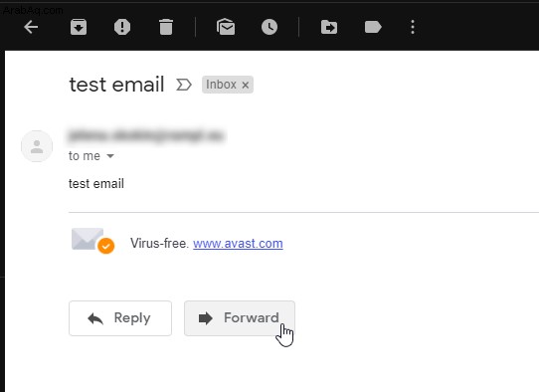The image size is (539, 392).
Task: Mark as unread with envelope icon
Action: click(226, 27)
